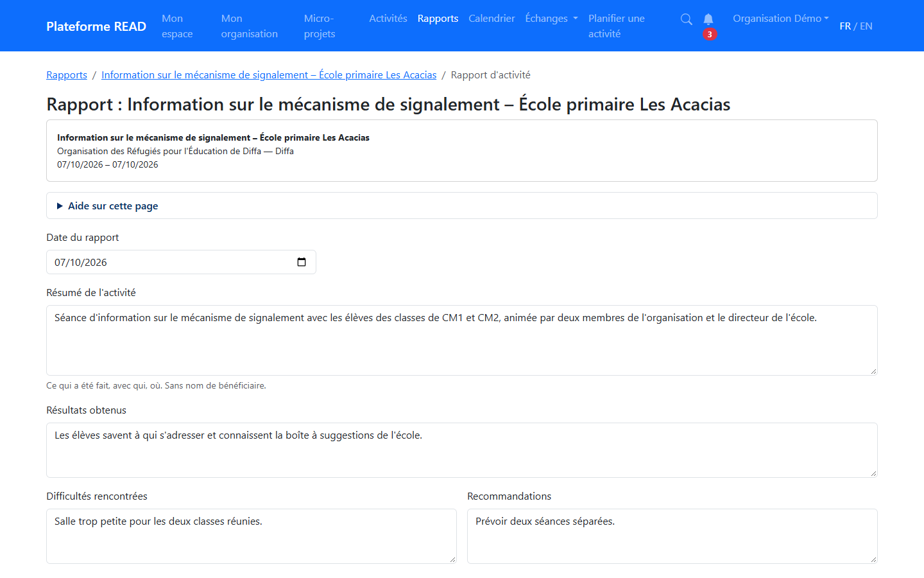Follow the Rapports breadcrumb link
The height and width of the screenshot is (578, 924).
[x=67, y=75]
